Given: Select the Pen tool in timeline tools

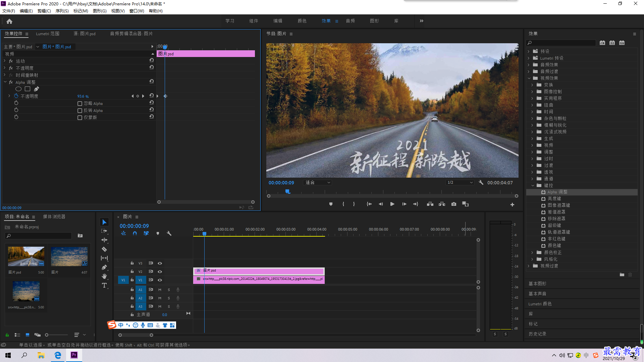Looking at the screenshot, I should click(x=104, y=267).
